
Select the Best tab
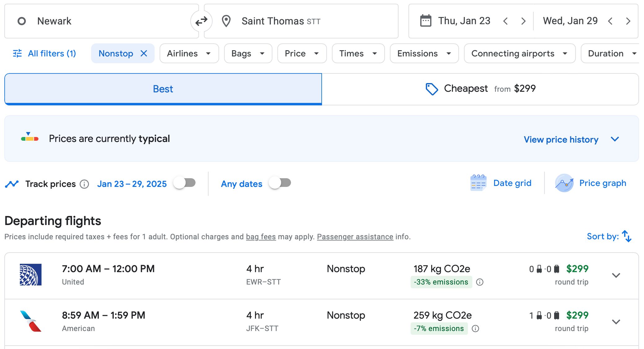click(x=163, y=89)
